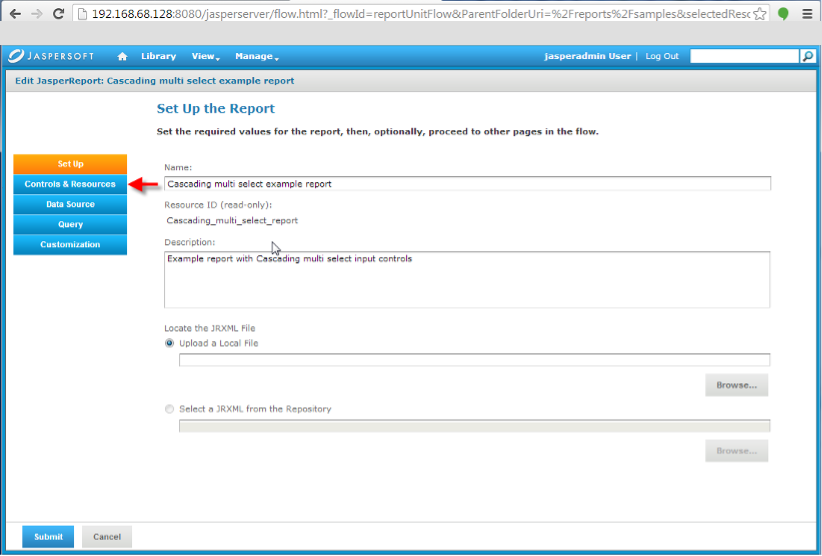Switch to Data Source tab
The height and width of the screenshot is (556, 822).
(x=70, y=204)
